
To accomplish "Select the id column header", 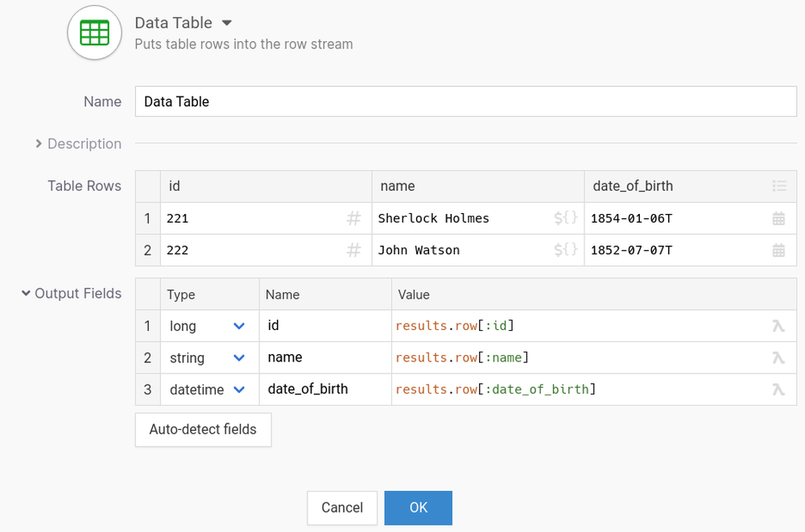I will [266, 187].
